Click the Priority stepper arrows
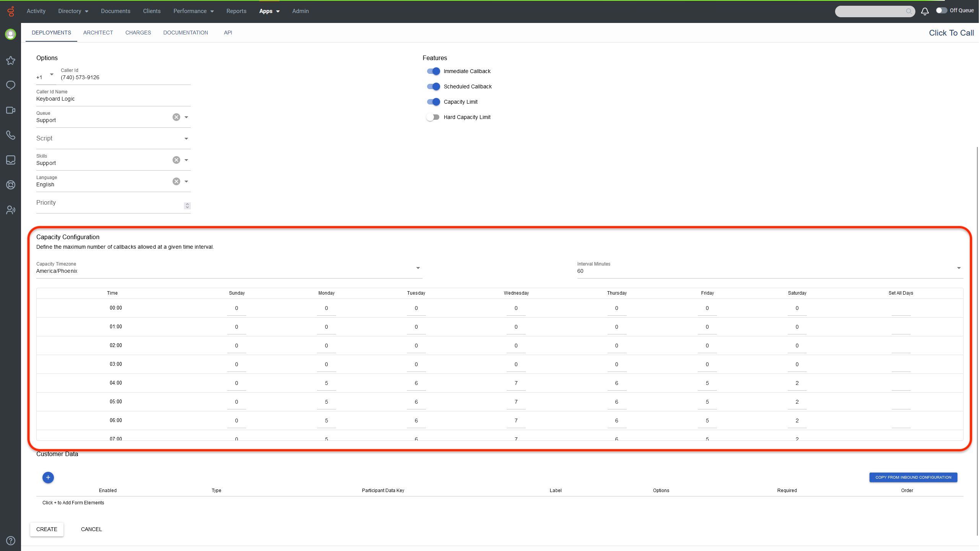 click(187, 206)
